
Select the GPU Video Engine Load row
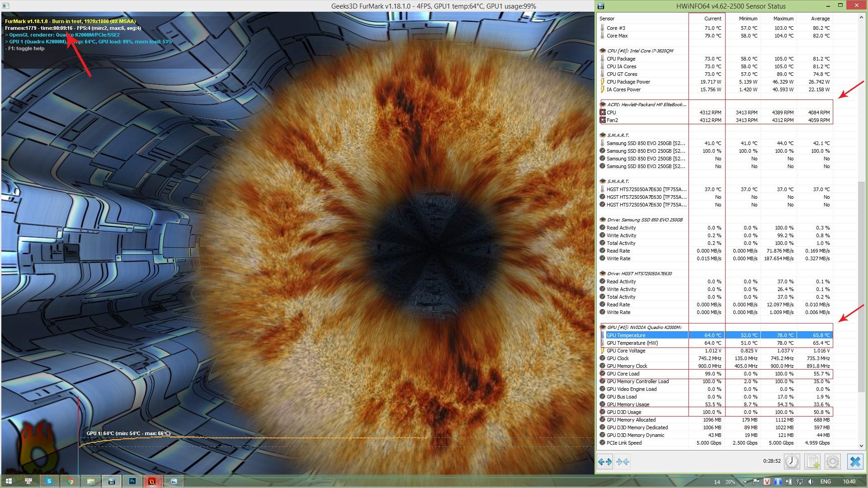715,389
